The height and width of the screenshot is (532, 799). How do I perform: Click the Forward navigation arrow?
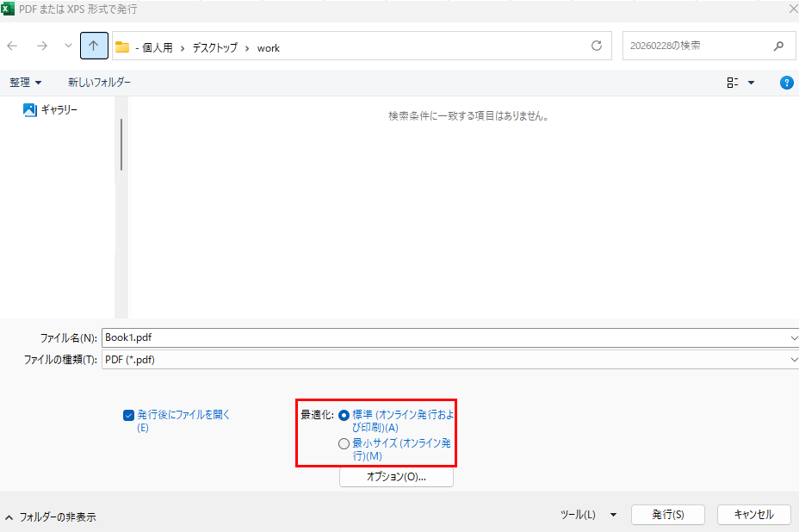pos(41,46)
